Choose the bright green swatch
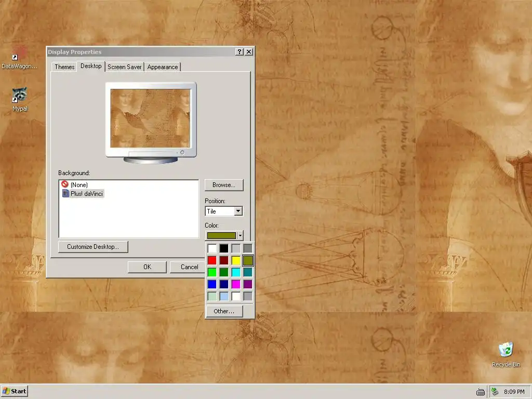Viewport: 532px width, 399px height. pos(212,272)
